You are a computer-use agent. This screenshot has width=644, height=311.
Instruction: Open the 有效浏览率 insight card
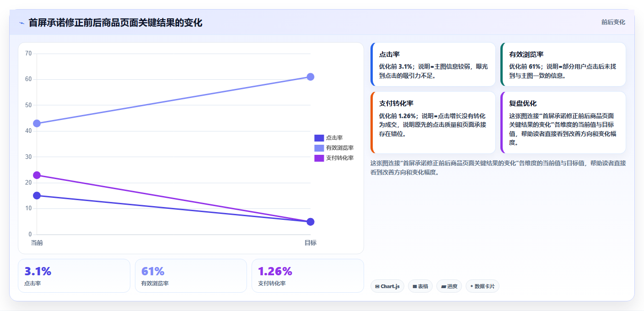(563, 65)
